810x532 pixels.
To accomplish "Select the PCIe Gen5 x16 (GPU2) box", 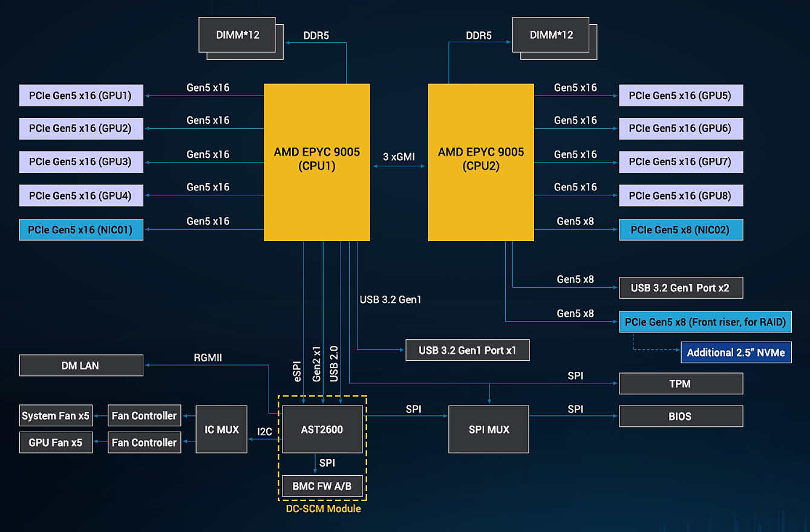I will (81, 129).
